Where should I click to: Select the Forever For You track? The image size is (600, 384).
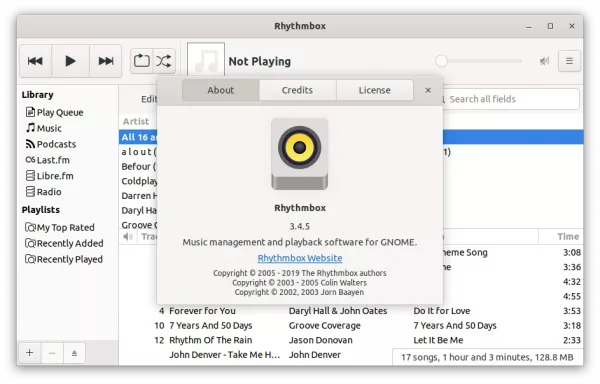(202, 311)
